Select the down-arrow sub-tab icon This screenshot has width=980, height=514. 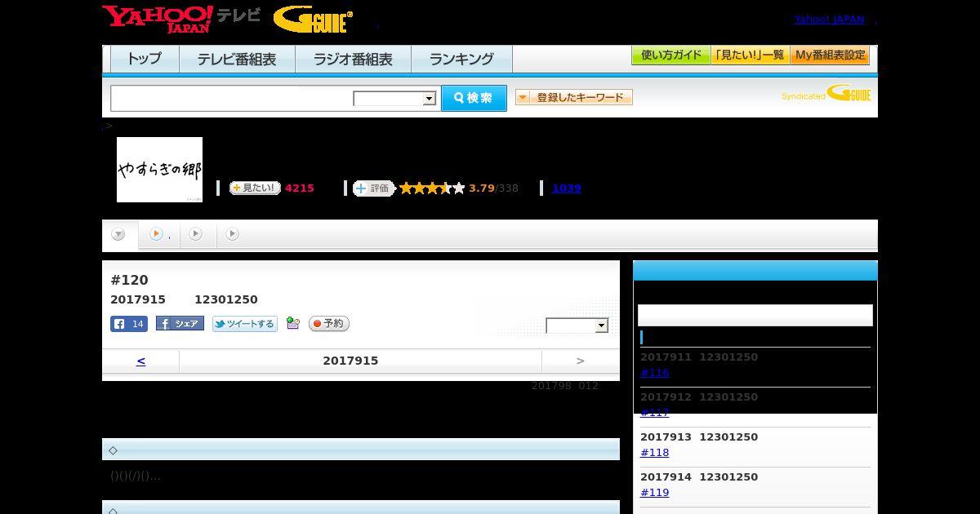[118, 235]
